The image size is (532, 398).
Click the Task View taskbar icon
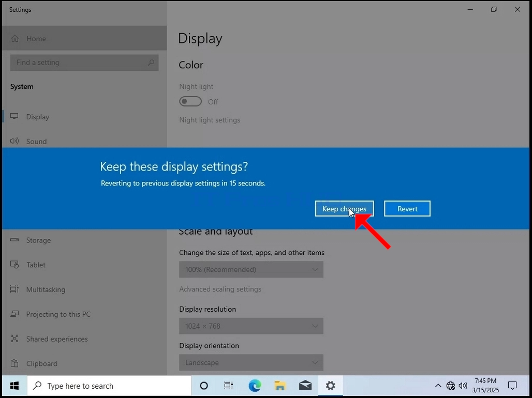tap(229, 386)
